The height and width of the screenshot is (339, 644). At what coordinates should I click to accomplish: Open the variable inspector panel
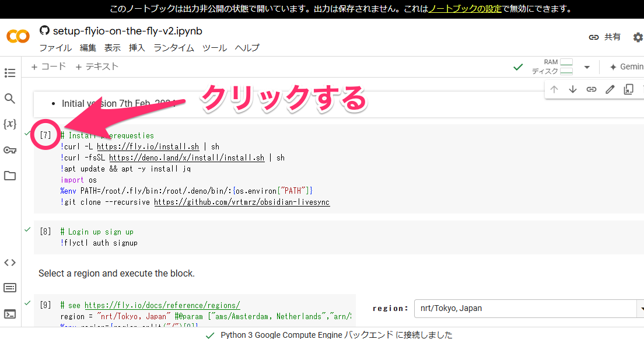9,123
